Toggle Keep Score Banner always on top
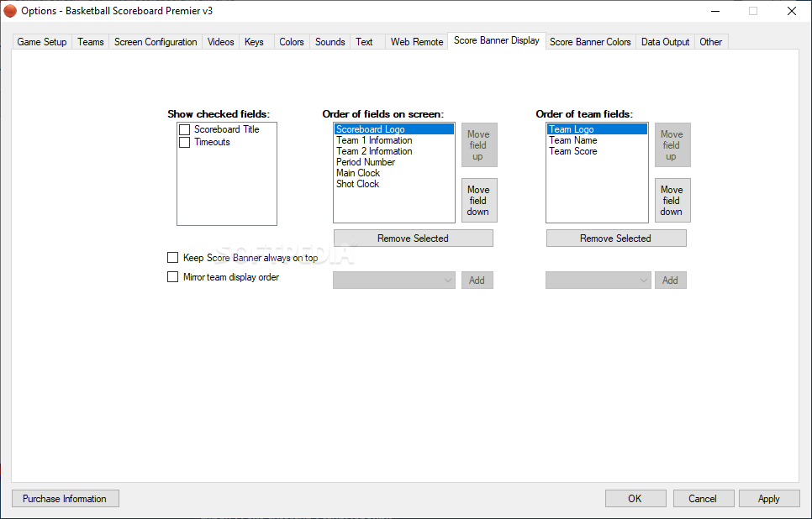This screenshot has height=519, width=812. point(173,257)
